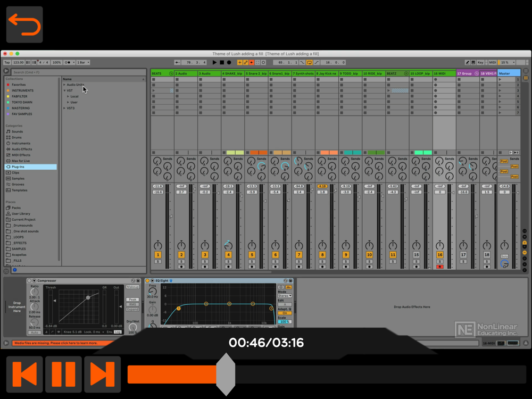Click the Arrangement Record button
This screenshot has width=532, height=399.
229,62
